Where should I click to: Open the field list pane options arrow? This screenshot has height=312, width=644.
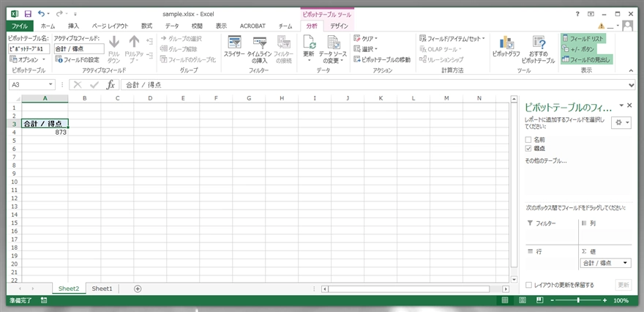(621, 105)
